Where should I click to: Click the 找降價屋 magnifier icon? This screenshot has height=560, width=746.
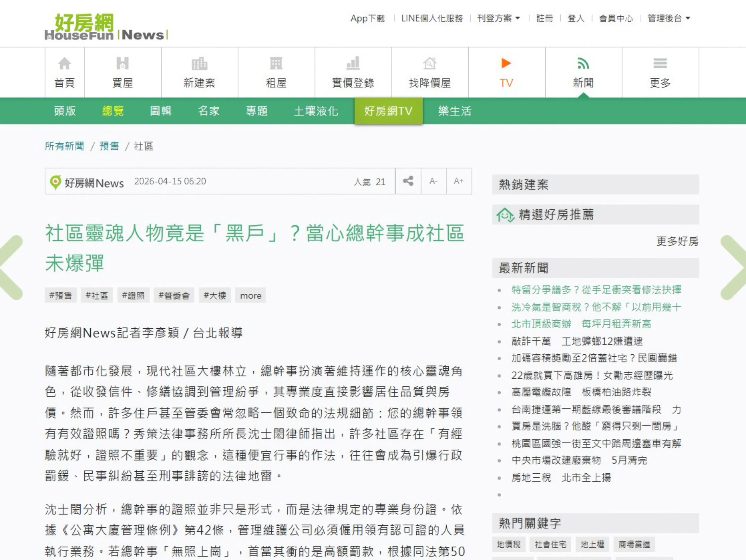[430, 63]
